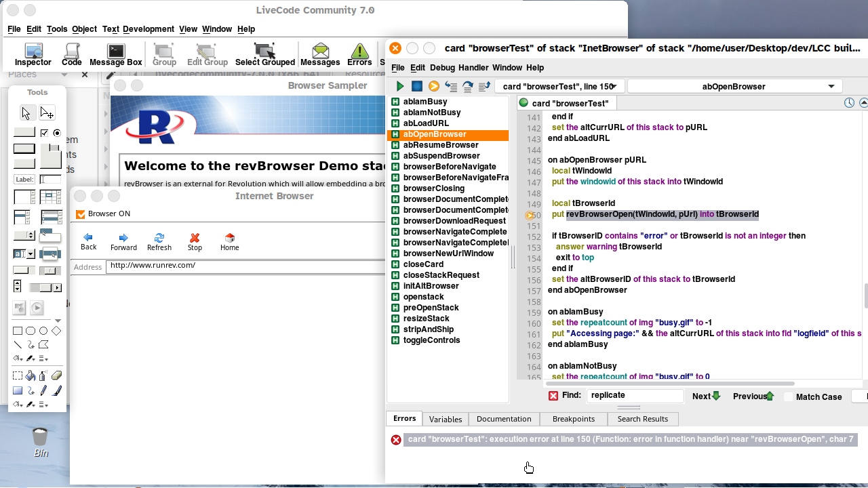Switch to the Variables tab
The width and height of the screenshot is (868, 488).
pos(446,419)
